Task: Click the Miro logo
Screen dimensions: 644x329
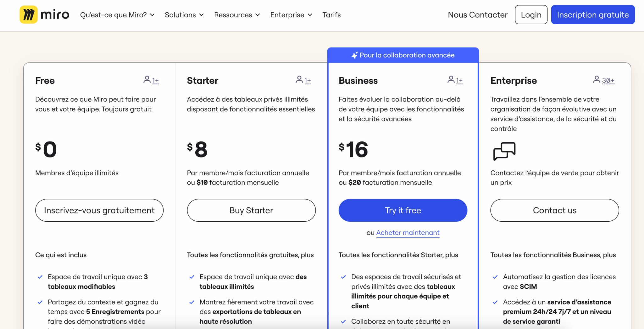Action: coord(44,14)
